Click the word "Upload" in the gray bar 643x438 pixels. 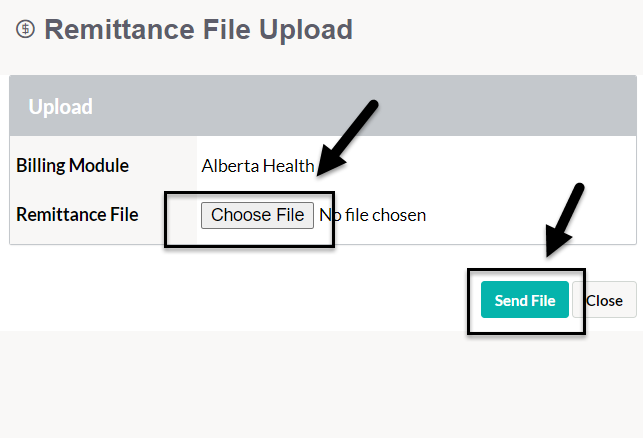(60, 106)
